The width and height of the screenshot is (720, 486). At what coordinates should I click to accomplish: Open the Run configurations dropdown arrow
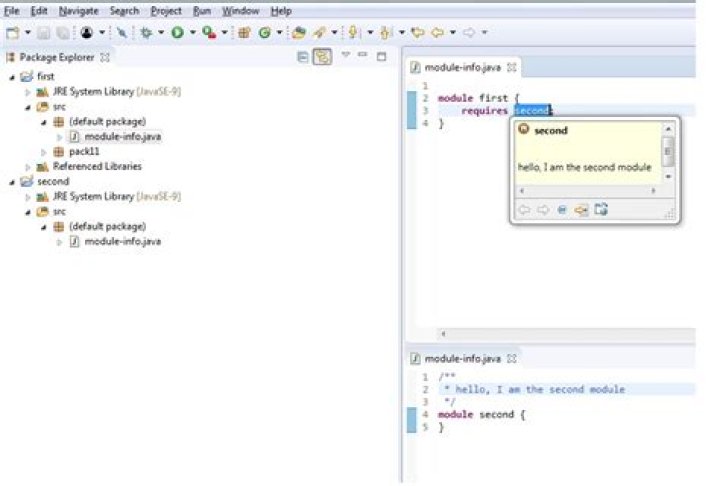point(192,33)
